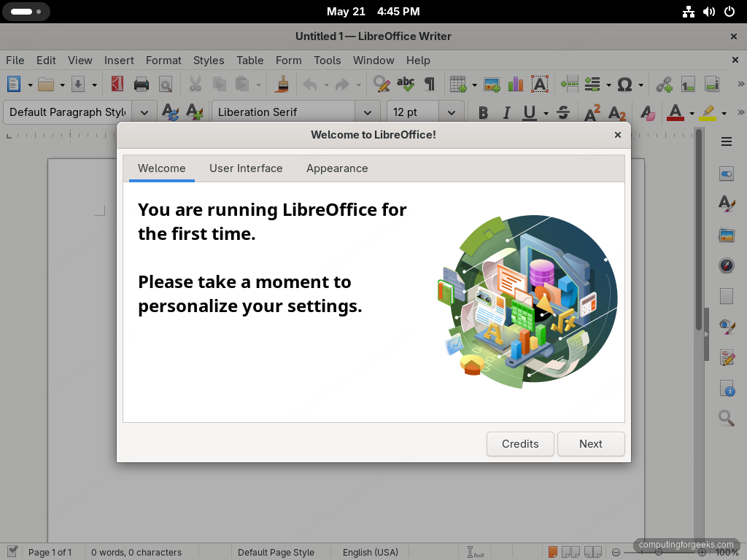747x560 pixels.
Task: Open the system power menu icon
Action: pyautogui.click(x=729, y=12)
